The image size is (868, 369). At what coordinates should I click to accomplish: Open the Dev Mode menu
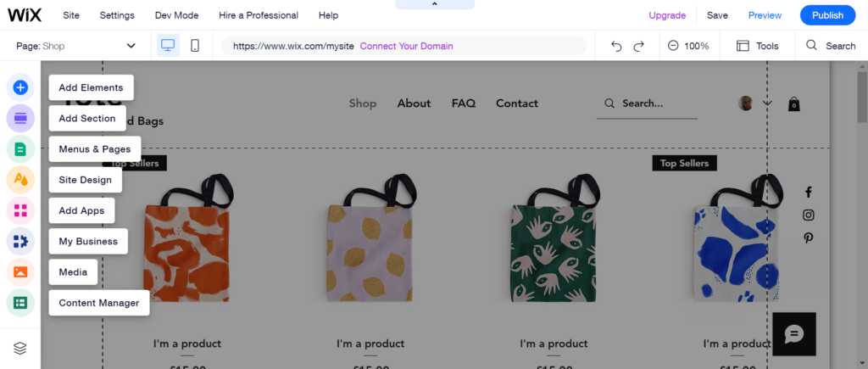[176, 15]
